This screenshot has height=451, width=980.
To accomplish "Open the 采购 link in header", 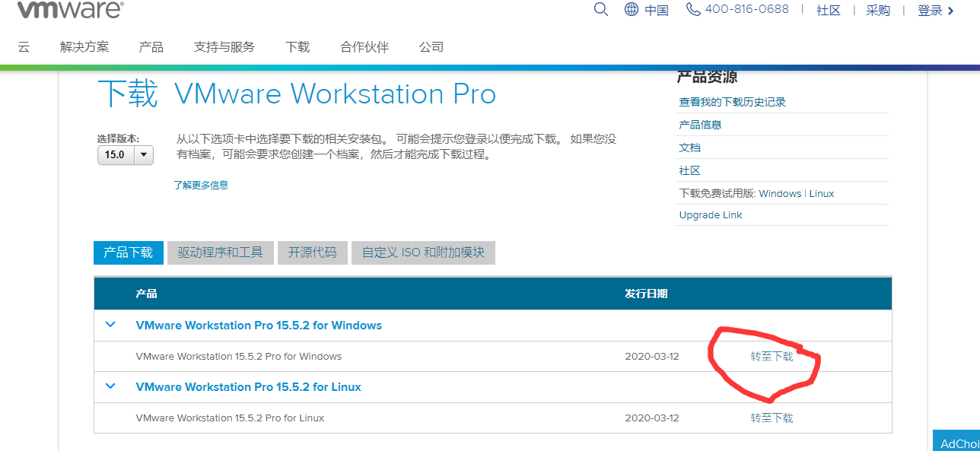I will pyautogui.click(x=878, y=10).
